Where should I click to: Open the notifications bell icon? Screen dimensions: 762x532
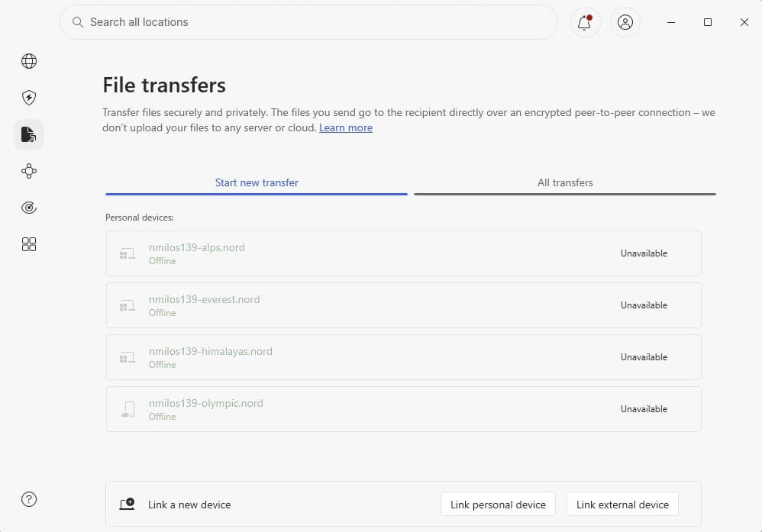click(585, 22)
